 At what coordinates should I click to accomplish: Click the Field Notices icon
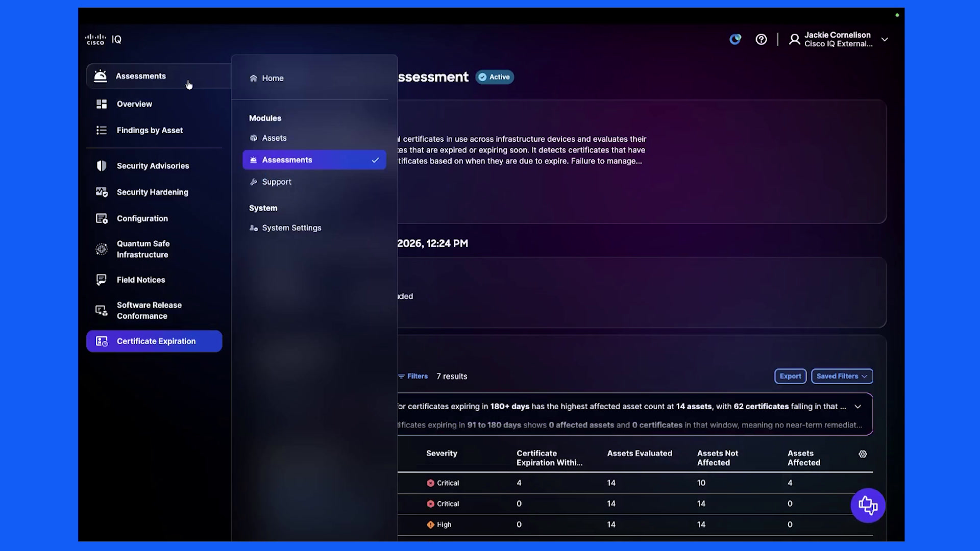click(102, 280)
